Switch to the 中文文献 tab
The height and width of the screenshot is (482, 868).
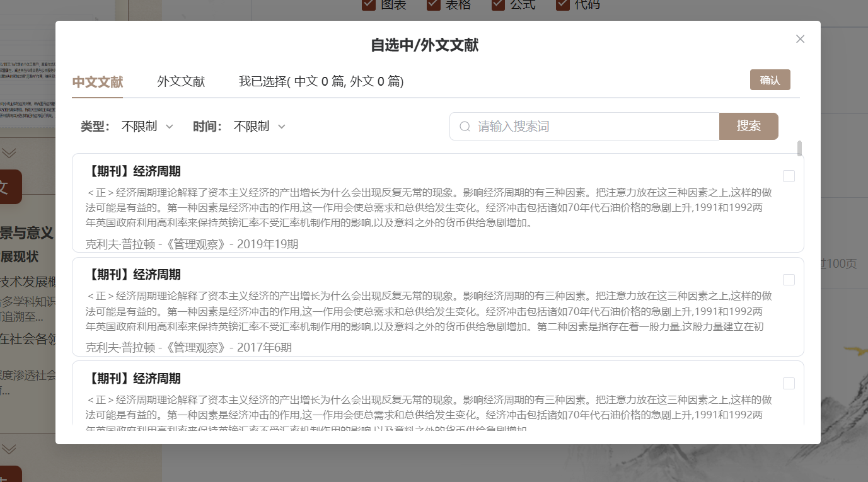pos(98,82)
